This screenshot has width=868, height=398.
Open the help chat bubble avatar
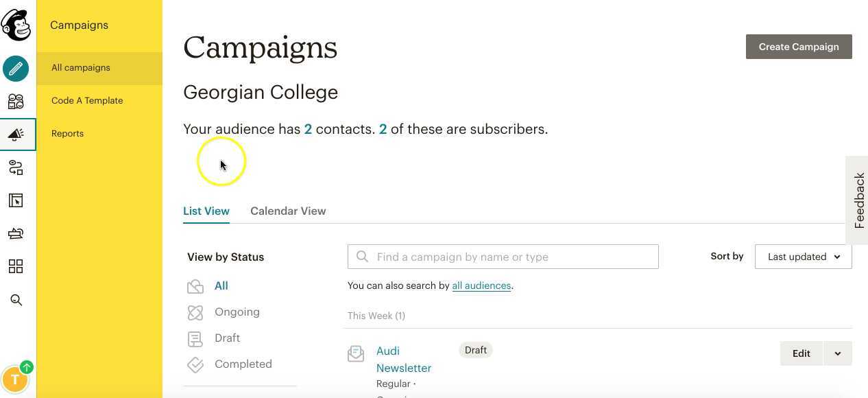click(x=15, y=378)
